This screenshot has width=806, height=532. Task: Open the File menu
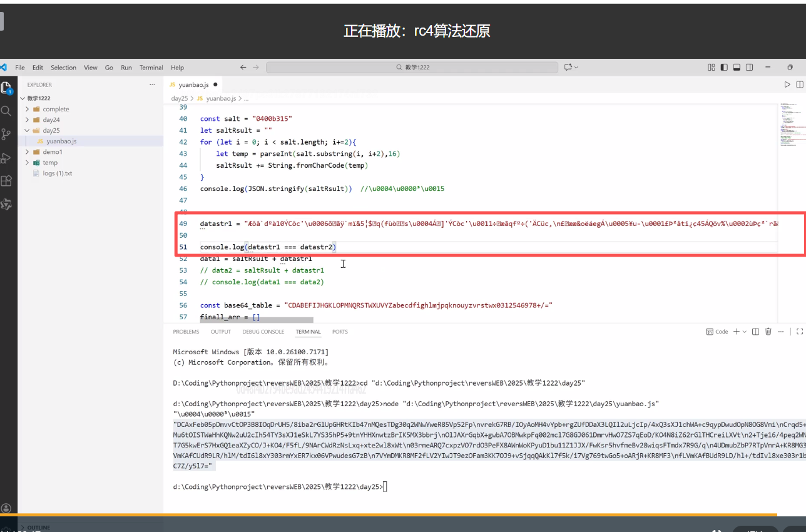[x=20, y=68]
